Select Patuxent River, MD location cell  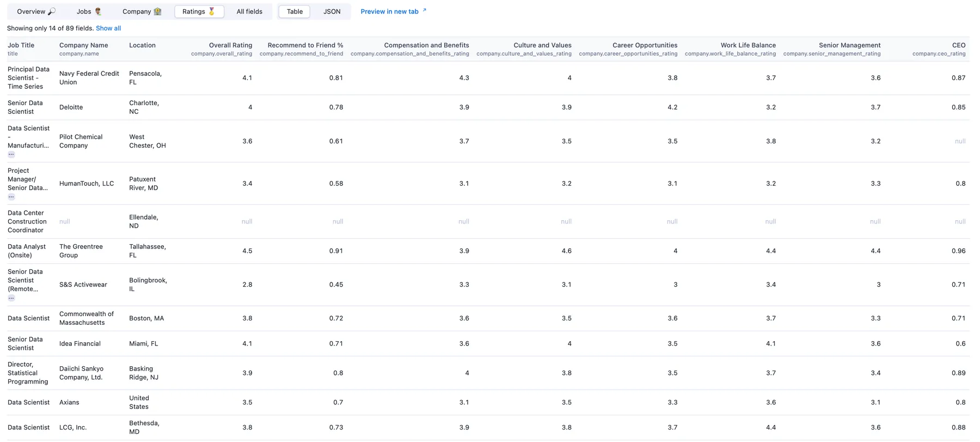(x=144, y=184)
